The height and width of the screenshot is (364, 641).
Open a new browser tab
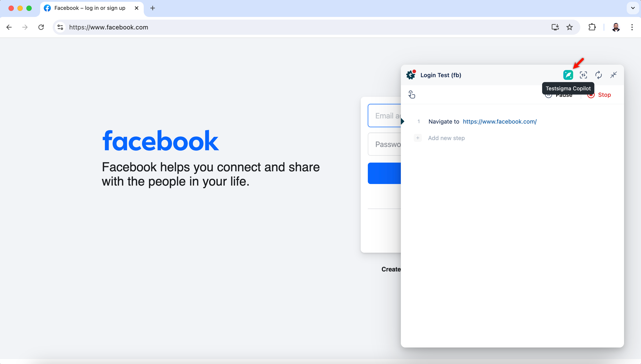pos(153,8)
